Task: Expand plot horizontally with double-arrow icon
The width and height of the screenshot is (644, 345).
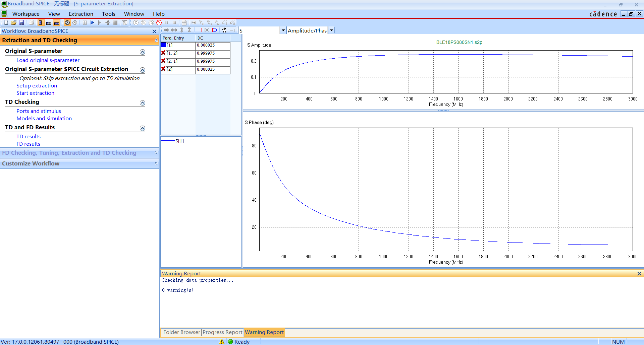Action: (x=166, y=30)
